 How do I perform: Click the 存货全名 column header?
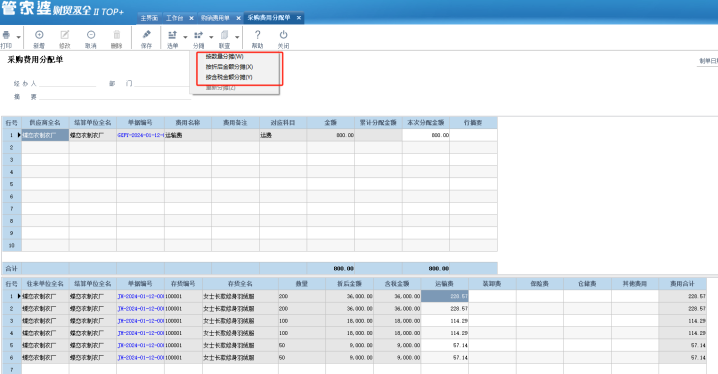(240, 284)
